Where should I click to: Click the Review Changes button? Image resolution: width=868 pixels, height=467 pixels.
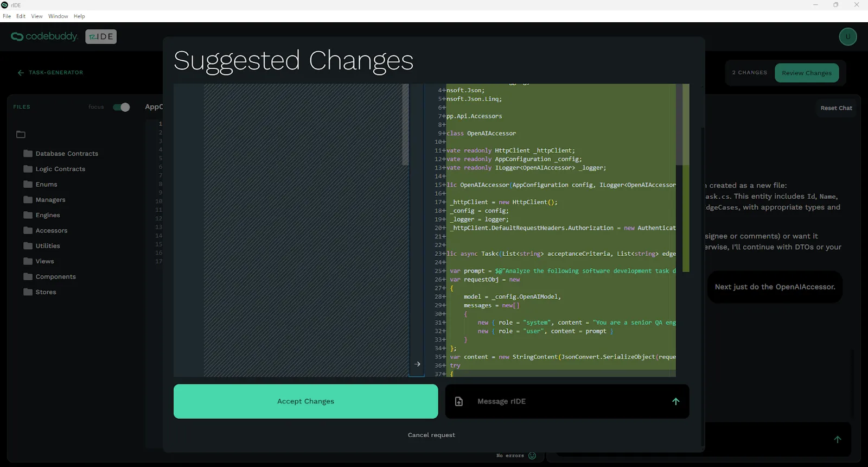(x=807, y=73)
